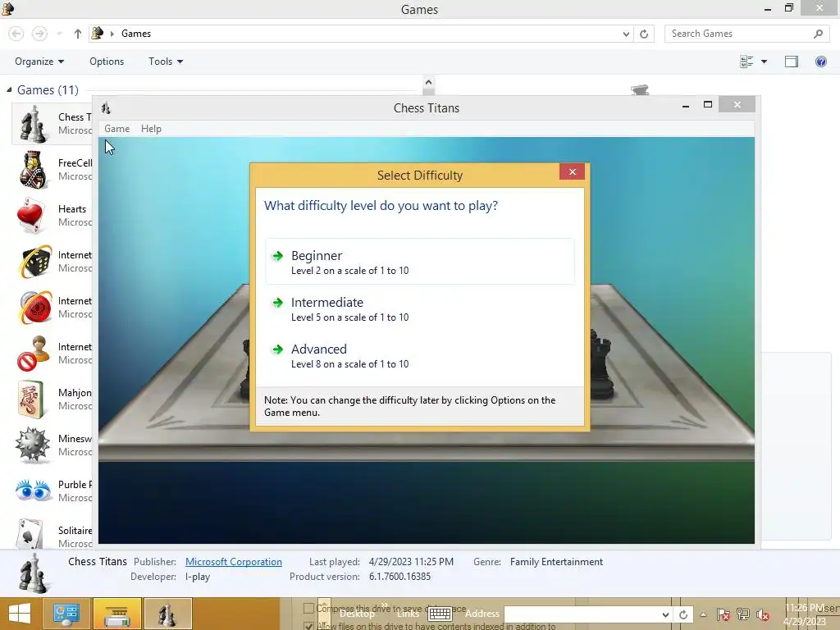This screenshot has width=840, height=630.
Task: Toggle the preview pane
Action: point(792,62)
